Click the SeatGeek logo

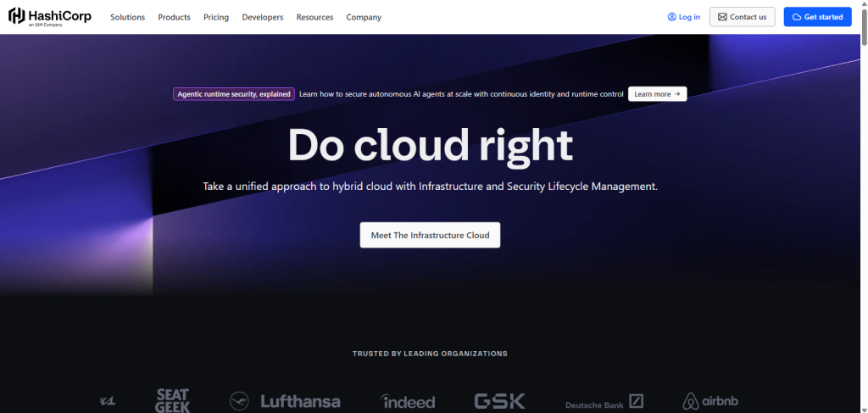point(173,401)
